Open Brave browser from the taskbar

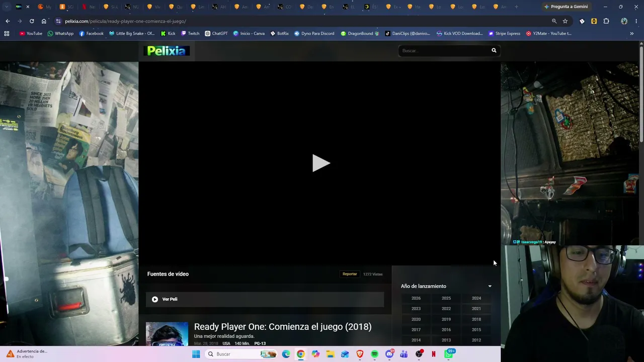(360, 354)
